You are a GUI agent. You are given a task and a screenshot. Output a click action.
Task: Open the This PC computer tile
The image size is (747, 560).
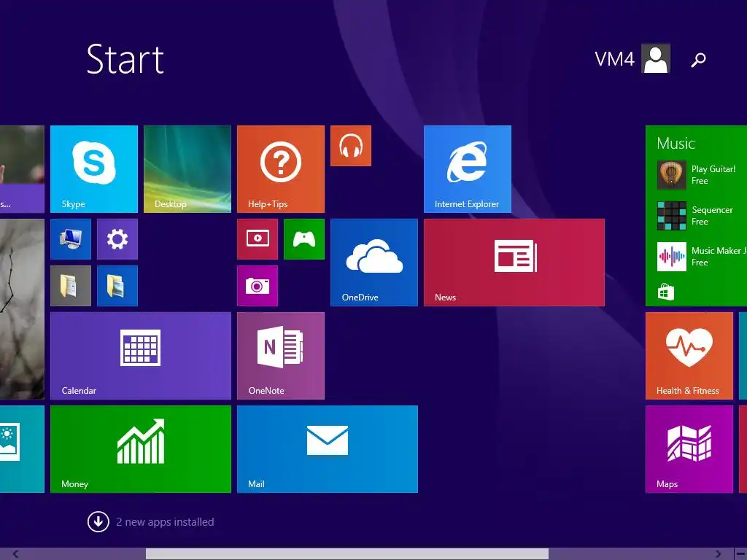click(71, 239)
